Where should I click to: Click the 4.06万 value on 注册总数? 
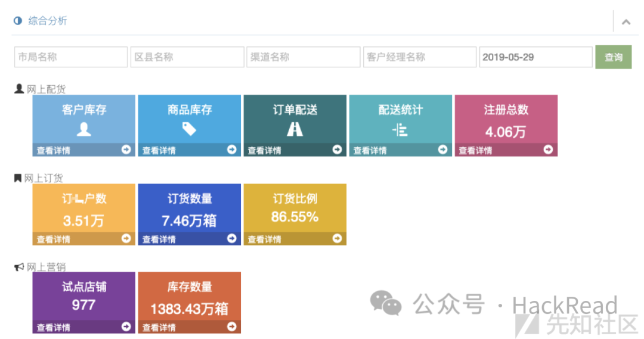point(506,132)
